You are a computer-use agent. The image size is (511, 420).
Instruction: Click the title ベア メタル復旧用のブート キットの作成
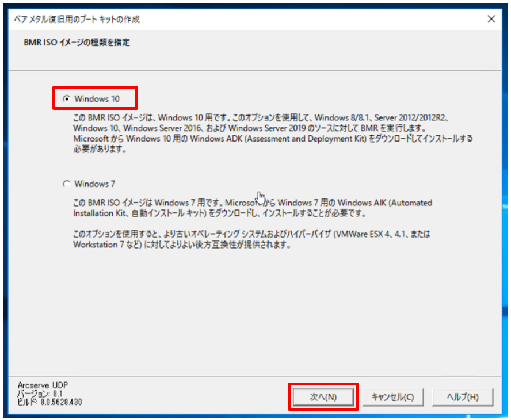77,20
